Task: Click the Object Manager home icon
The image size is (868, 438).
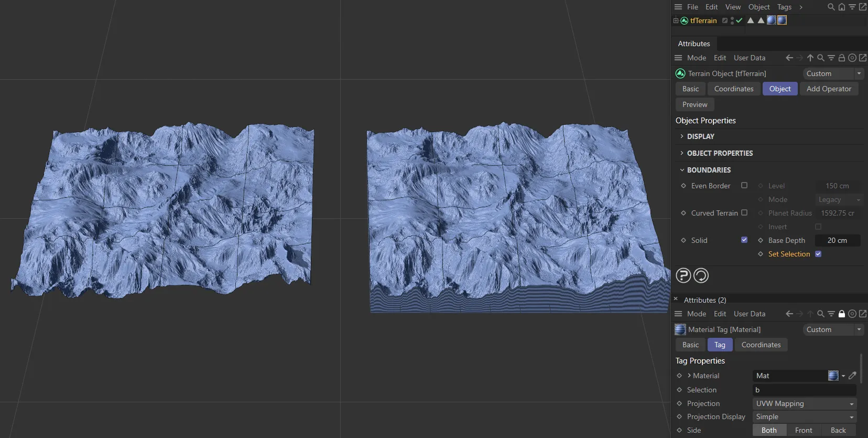Action: 841,7
